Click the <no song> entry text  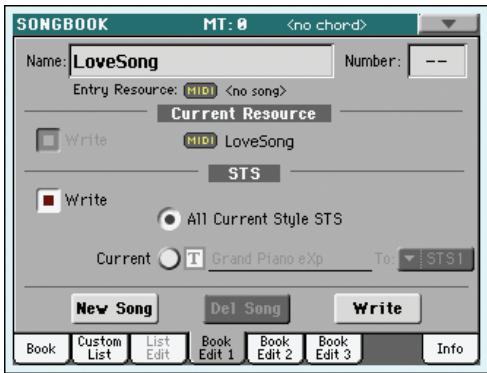coord(256,91)
